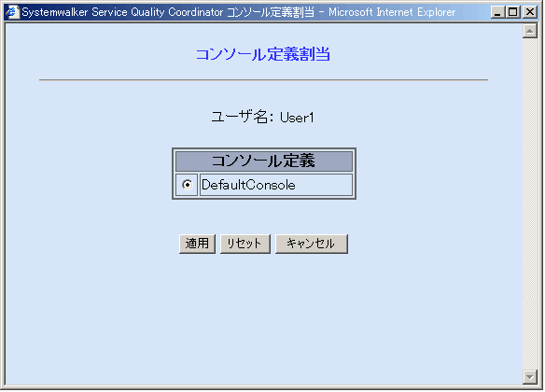Click the コンソール定義 table header
The width and height of the screenshot is (545, 392).
coord(264,161)
